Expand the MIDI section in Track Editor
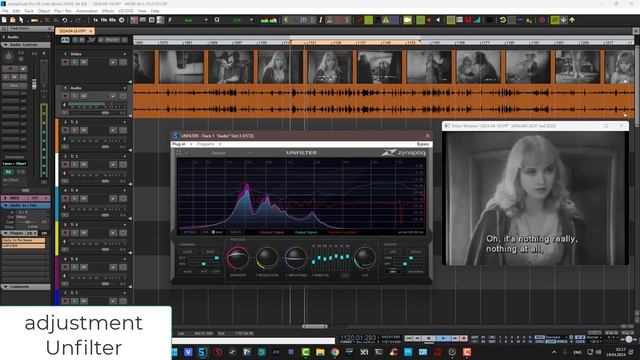The width and height of the screenshot is (640, 360). 6,198
